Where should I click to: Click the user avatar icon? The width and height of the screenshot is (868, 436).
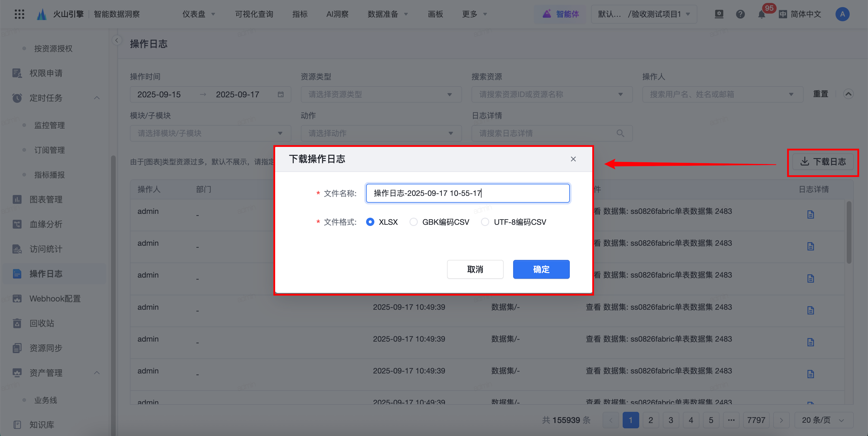point(842,14)
